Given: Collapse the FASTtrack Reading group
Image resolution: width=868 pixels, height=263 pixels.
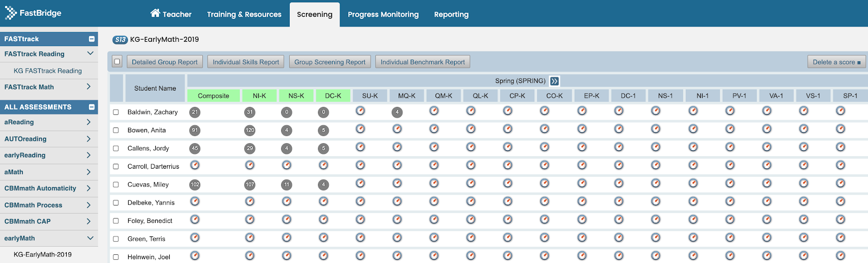Looking at the screenshot, I should click(90, 54).
